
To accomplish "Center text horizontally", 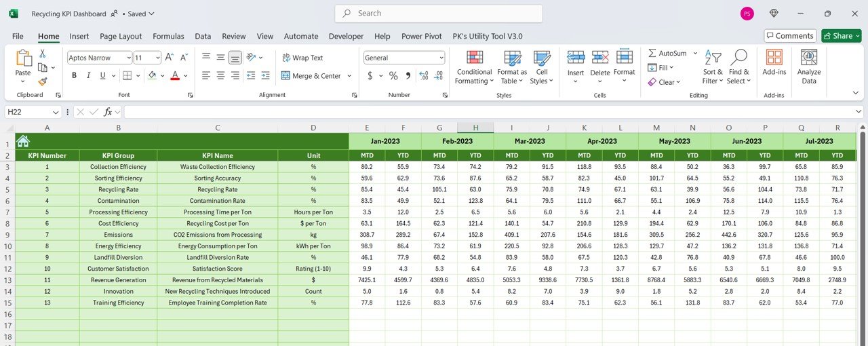I will point(221,75).
